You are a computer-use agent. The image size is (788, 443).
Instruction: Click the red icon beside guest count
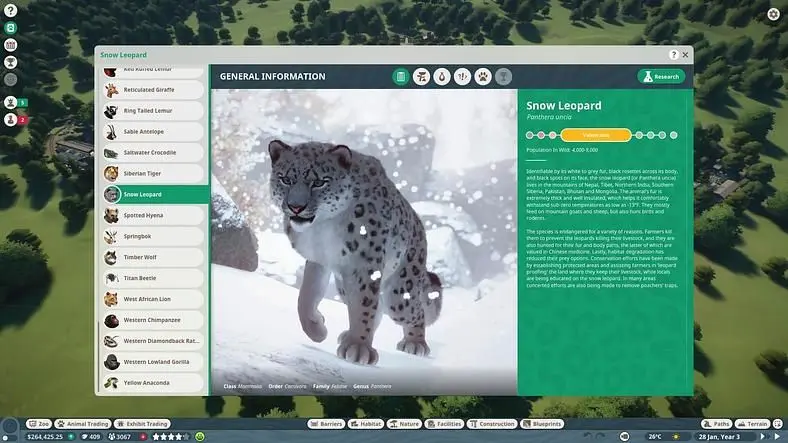click(143, 437)
